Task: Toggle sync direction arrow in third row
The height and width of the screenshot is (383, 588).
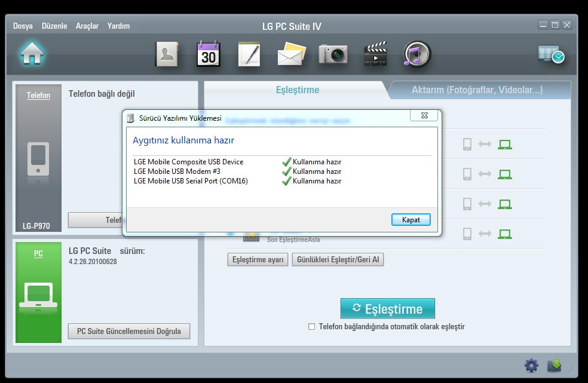Action: coord(485,204)
